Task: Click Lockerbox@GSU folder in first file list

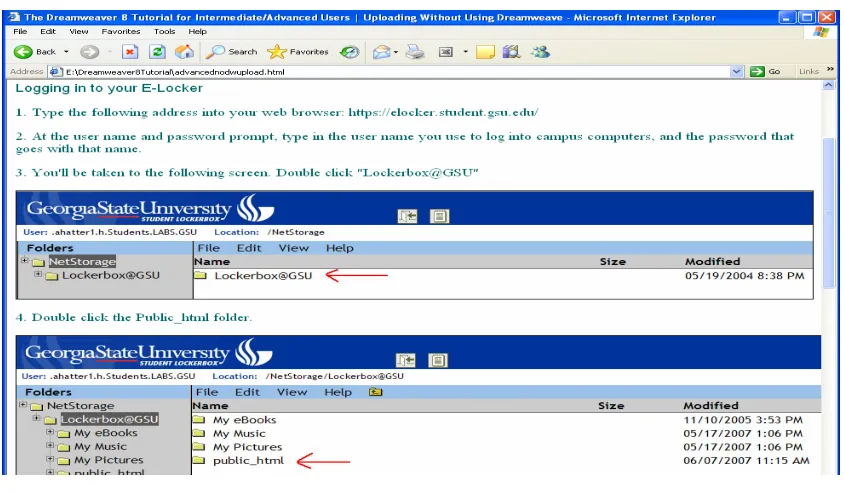Action: coord(263,276)
